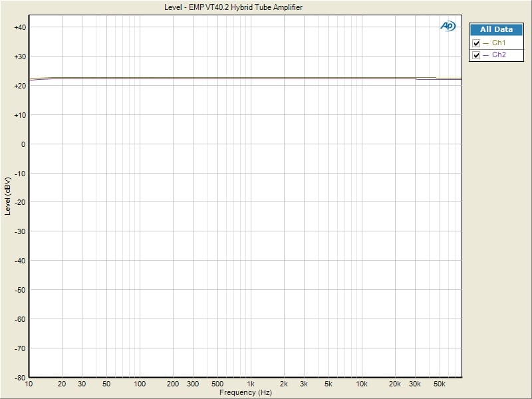Click the 10 tick label on the frequency axis
The image size is (532, 399).
(x=29, y=384)
